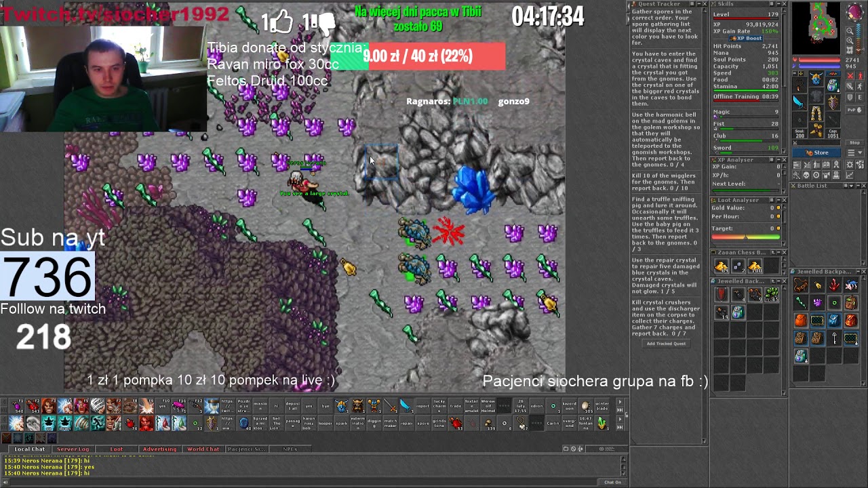The width and height of the screenshot is (868, 488).
Task: Select the blue sword in weapon slot
Action: [798, 102]
